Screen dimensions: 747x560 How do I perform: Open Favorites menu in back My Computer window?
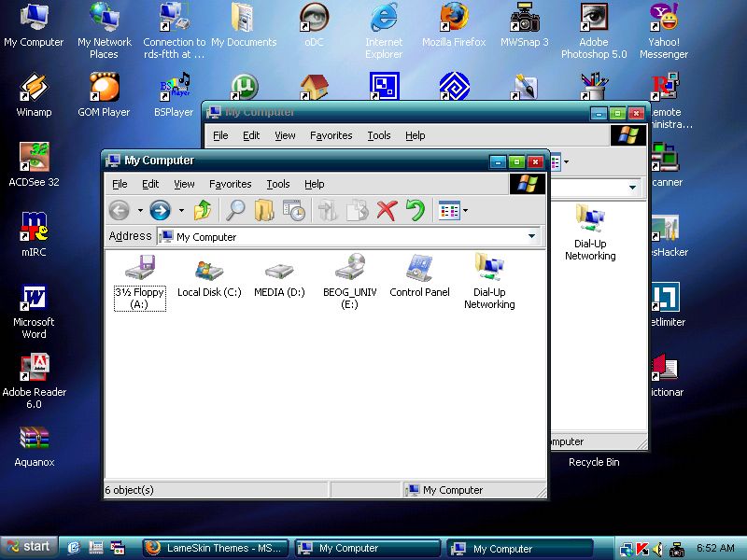331,135
